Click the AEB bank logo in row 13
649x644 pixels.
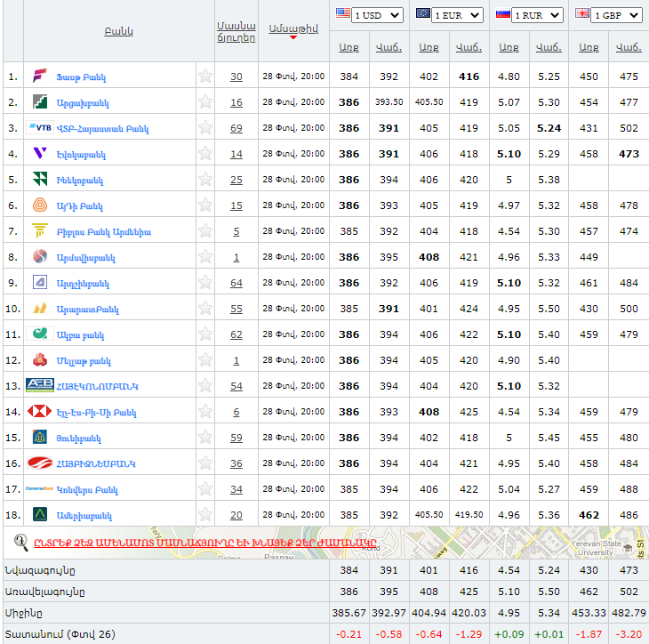coord(40,385)
